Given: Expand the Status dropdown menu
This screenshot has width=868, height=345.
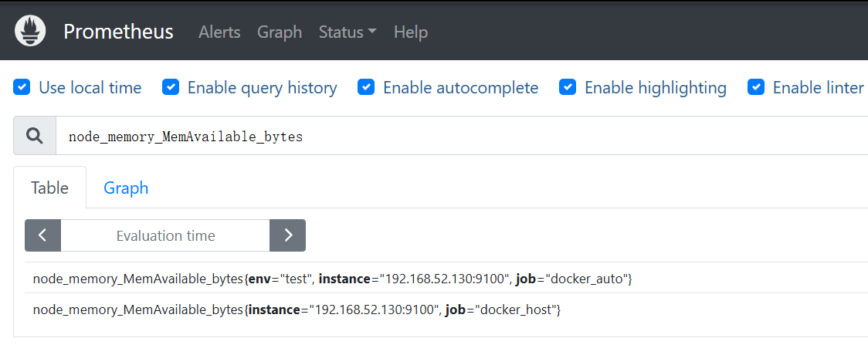Looking at the screenshot, I should coord(348,32).
